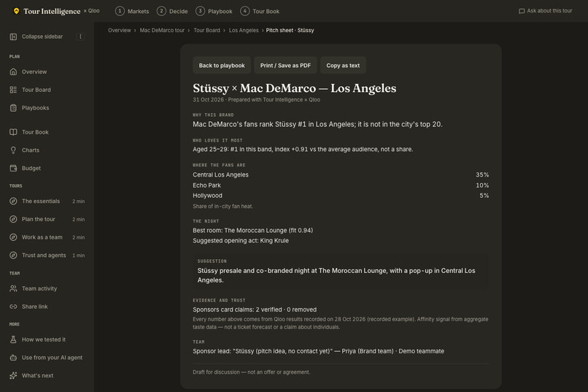Screen dimensions: 588x392
Task: Click the Tour Intelligence title text
Action: coord(52,11)
